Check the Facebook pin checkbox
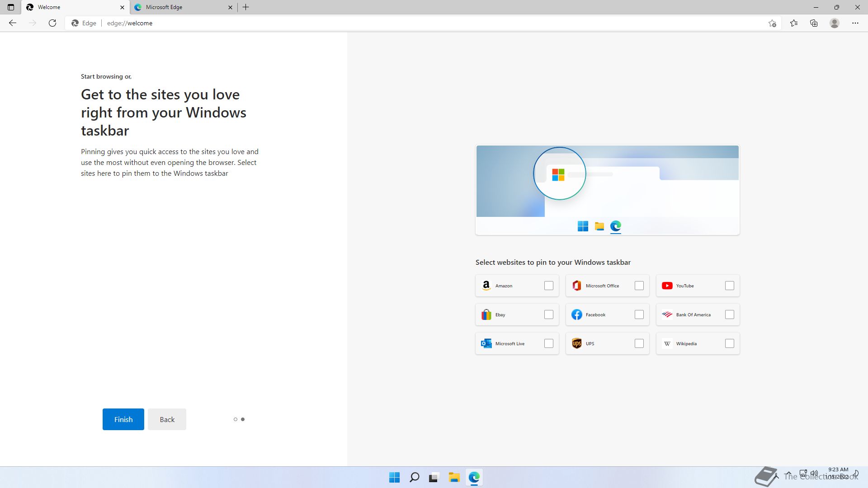The height and width of the screenshot is (488, 868). [639, 314]
